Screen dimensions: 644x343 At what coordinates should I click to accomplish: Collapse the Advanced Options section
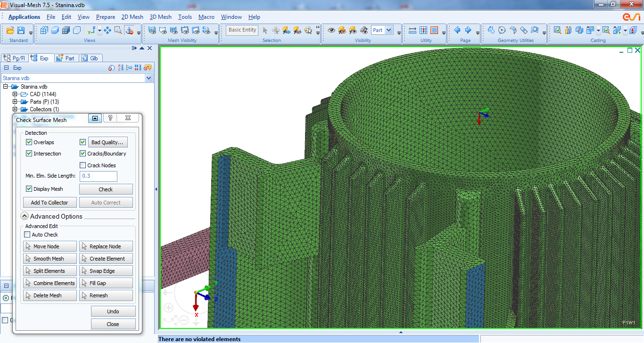25,216
